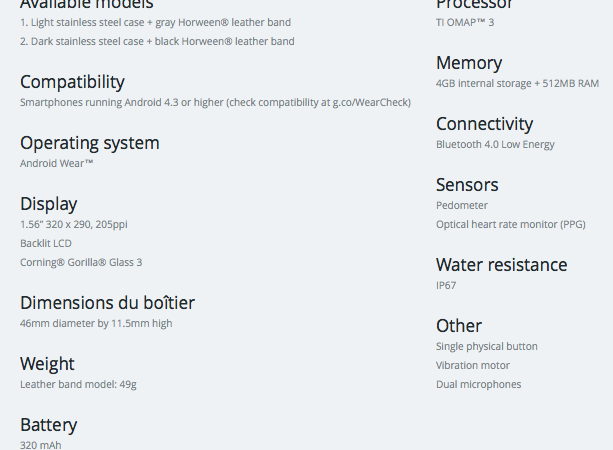Click the Weight section heading

[x=47, y=364]
